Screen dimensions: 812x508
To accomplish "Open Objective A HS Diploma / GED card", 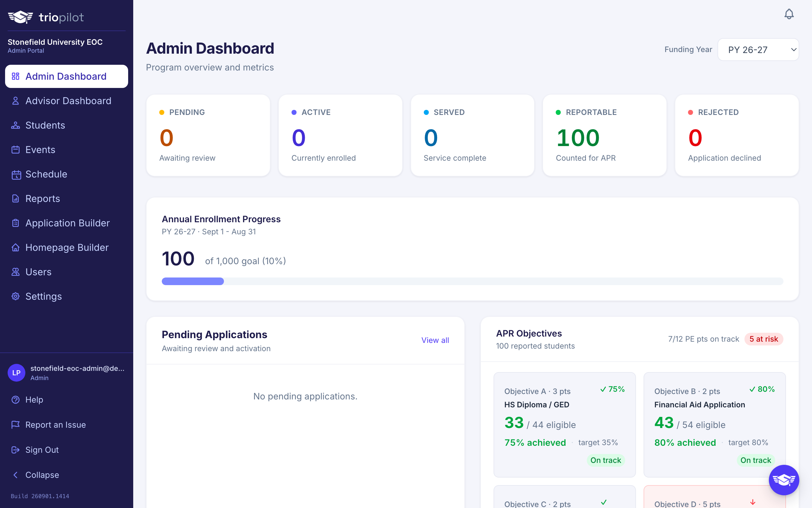I will click(565, 425).
